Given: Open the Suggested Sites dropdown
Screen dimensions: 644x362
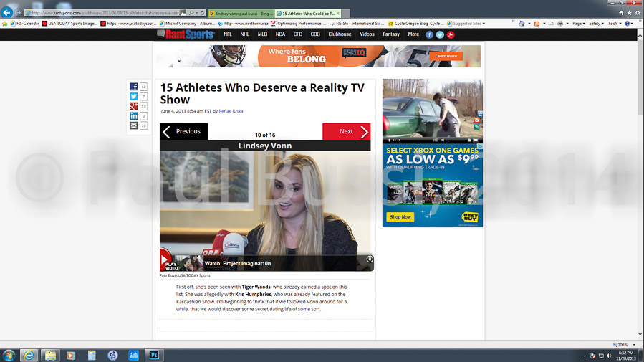Looking at the screenshot, I should pyautogui.click(x=466, y=24).
